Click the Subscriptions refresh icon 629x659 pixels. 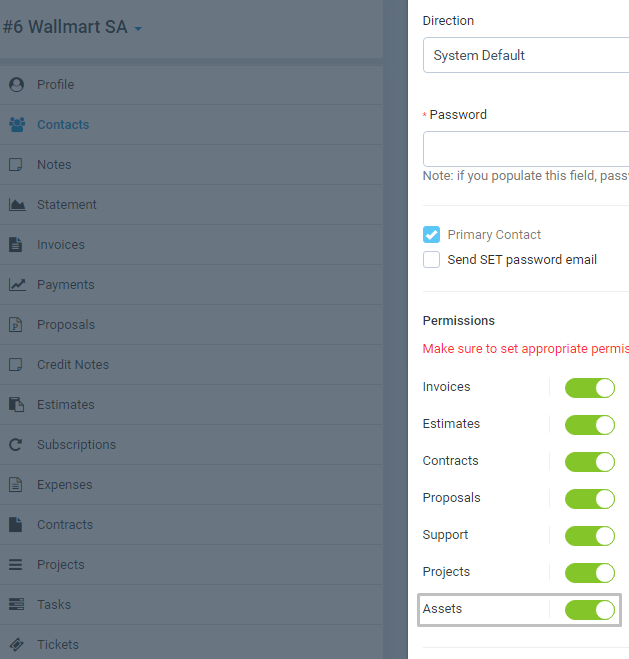click(16, 445)
